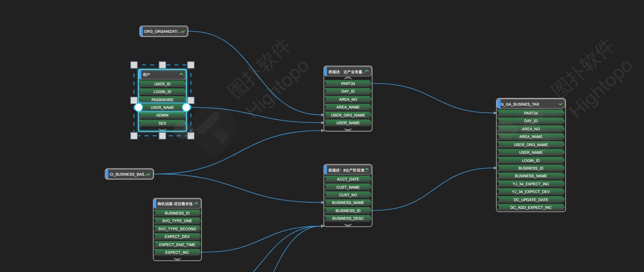Select the G_GA_BUSINES_TAR header title
644x272 pixels.
click(x=520, y=104)
